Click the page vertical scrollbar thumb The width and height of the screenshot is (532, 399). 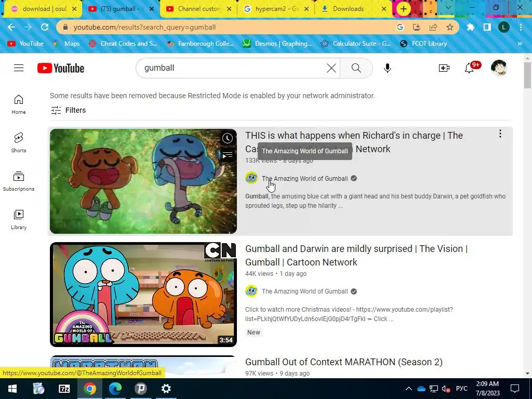527,75
